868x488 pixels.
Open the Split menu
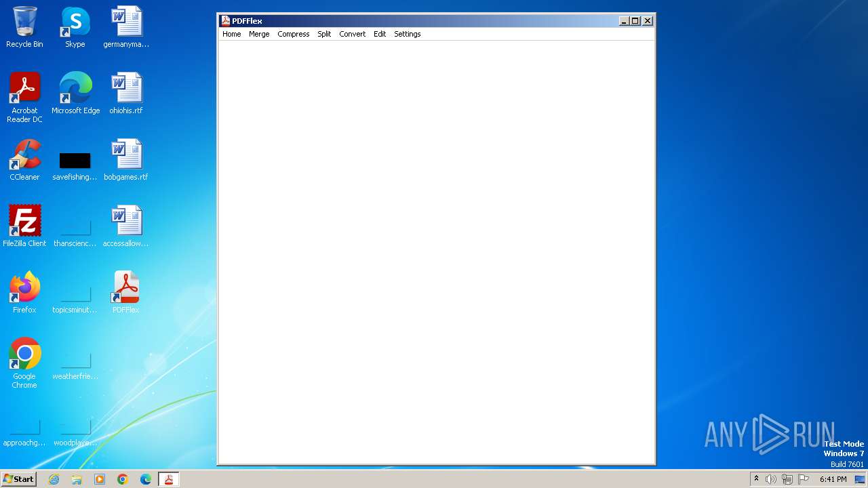(x=324, y=34)
